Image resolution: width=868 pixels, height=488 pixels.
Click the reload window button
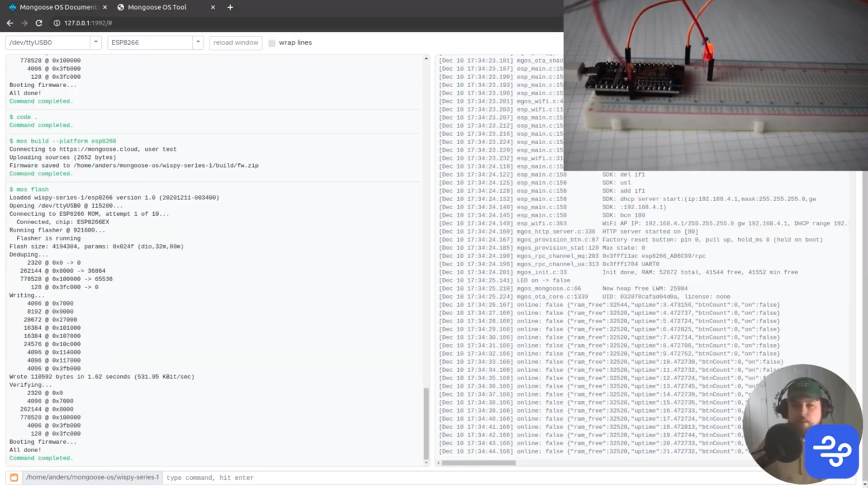pos(236,43)
